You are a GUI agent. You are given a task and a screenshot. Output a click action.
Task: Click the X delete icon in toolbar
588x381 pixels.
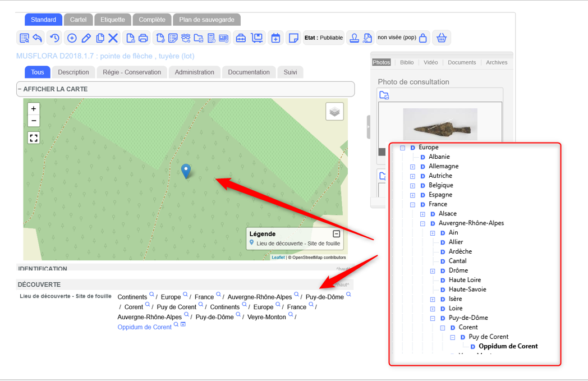click(x=113, y=38)
